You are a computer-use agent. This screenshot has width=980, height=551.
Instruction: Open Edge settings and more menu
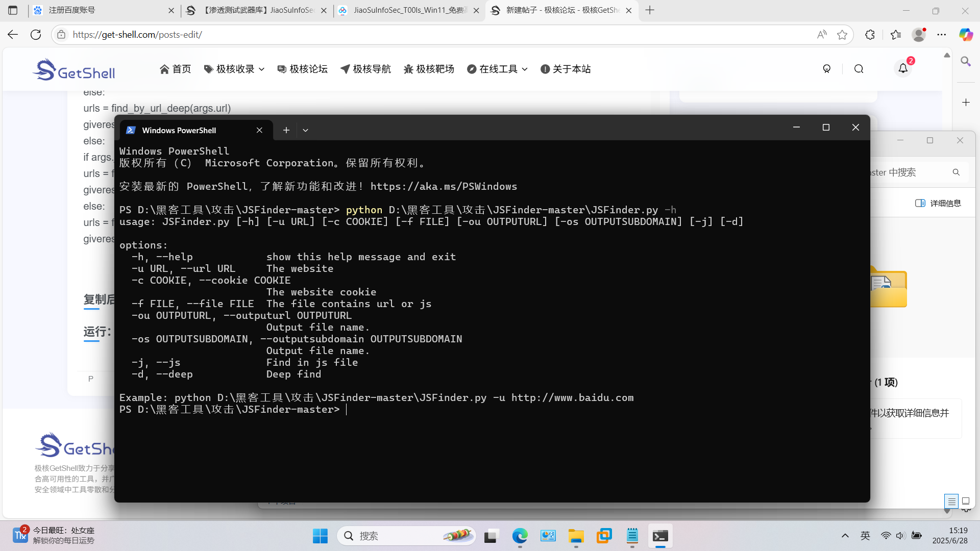pos(942,34)
